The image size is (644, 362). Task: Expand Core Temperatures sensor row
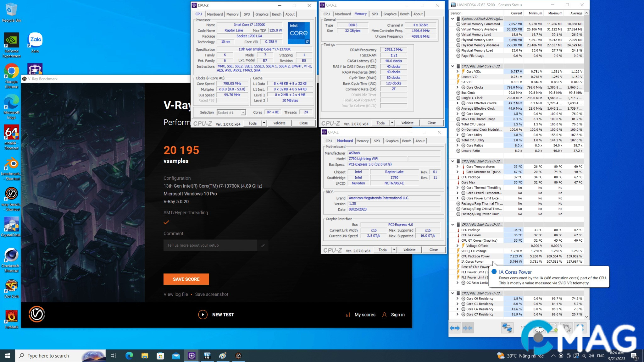(458, 167)
